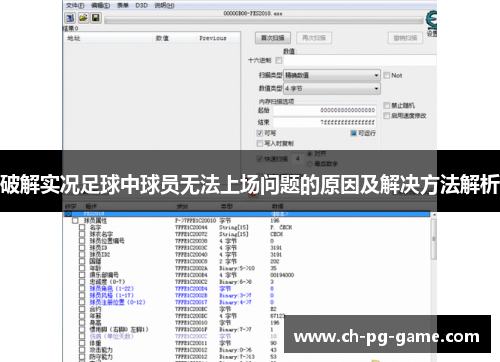Viewport: 500px width, 362px height.
Task: Click the 'CECH' value in 球衣名字 row
Action: (276, 234)
